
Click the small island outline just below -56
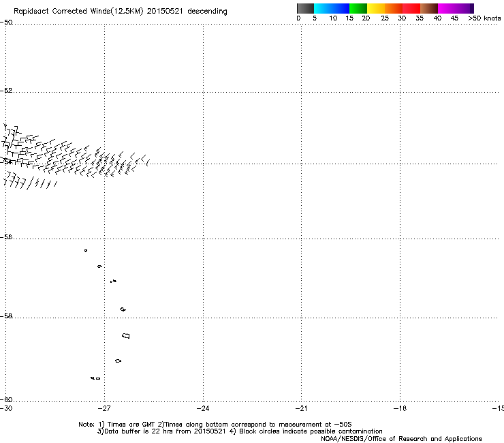coord(86,251)
